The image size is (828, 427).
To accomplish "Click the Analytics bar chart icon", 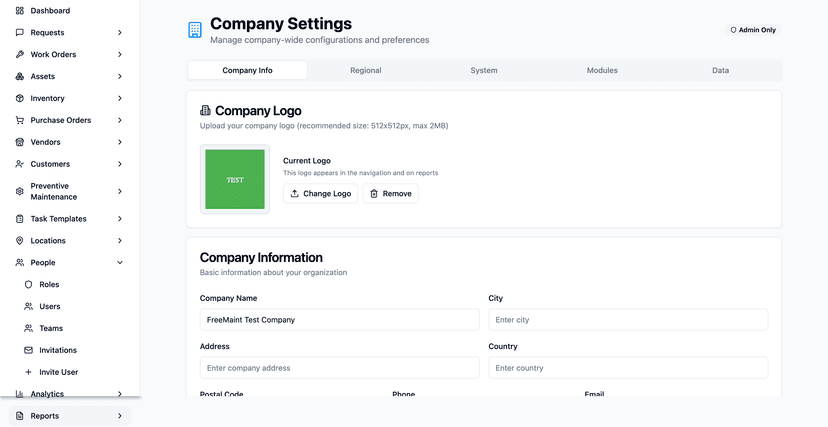I will pos(20,394).
